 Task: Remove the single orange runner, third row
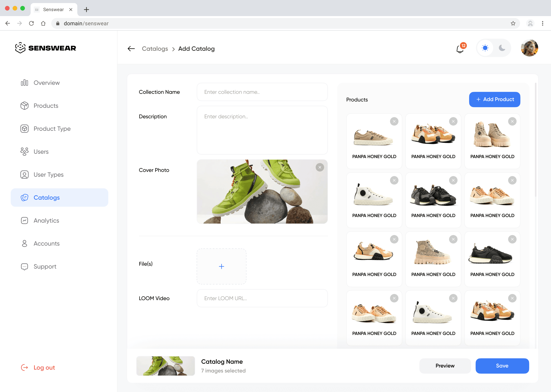point(394,239)
